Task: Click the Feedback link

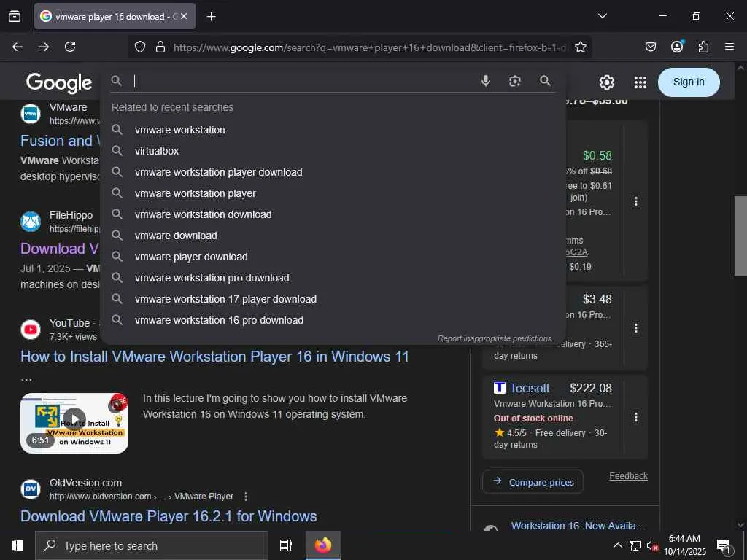Action: coord(628,475)
